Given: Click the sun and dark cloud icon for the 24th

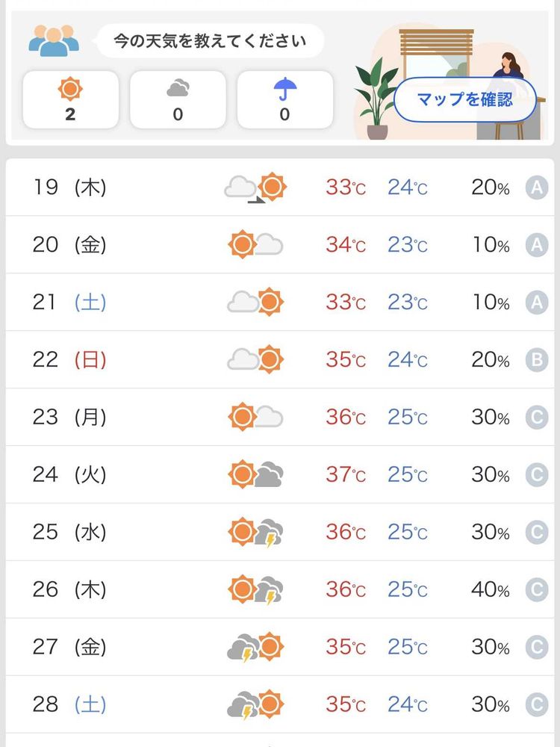Looking at the screenshot, I should tap(255, 474).
